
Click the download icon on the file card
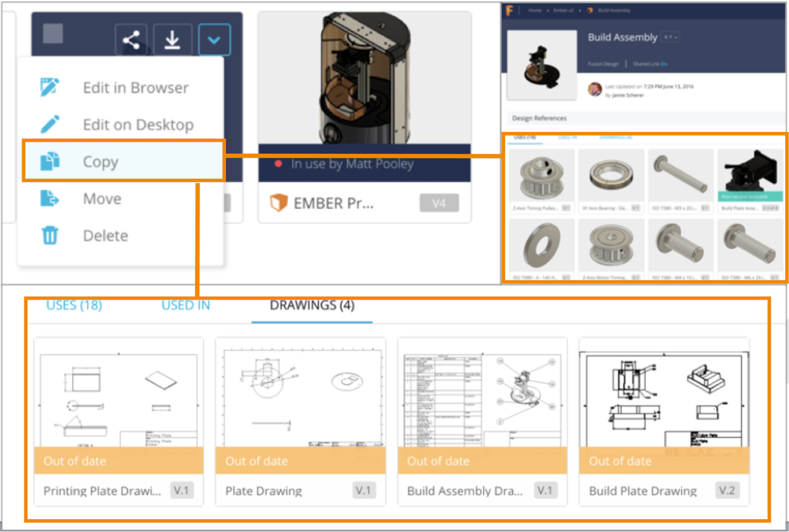pos(172,39)
